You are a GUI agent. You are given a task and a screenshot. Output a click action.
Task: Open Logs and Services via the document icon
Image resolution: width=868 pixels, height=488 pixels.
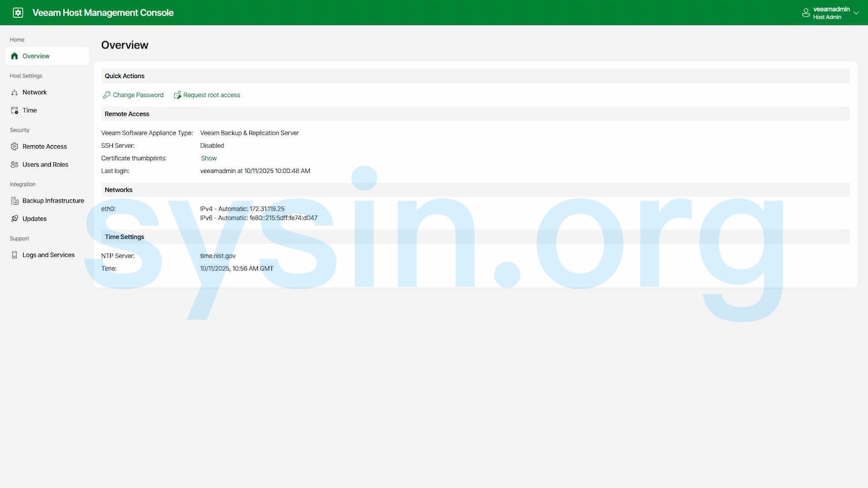tap(14, 254)
